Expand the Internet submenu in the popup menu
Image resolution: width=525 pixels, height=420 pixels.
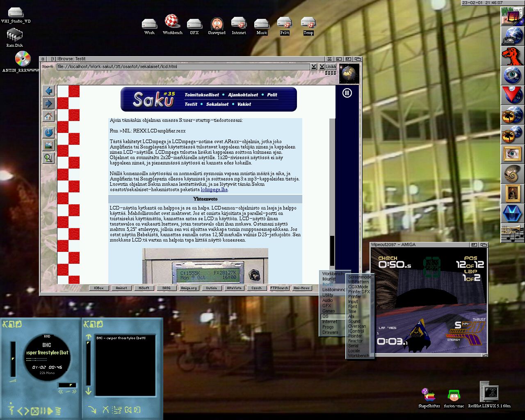tap(330, 322)
